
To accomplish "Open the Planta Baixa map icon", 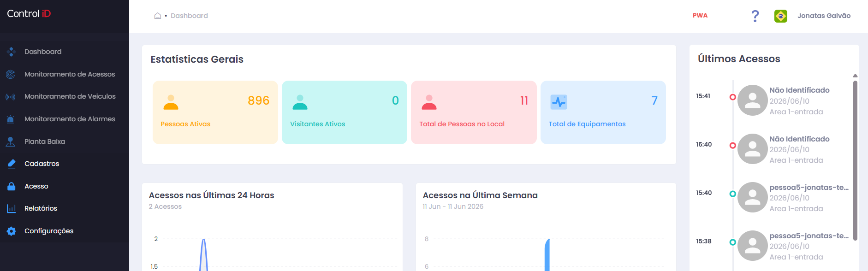I will click(x=11, y=141).
